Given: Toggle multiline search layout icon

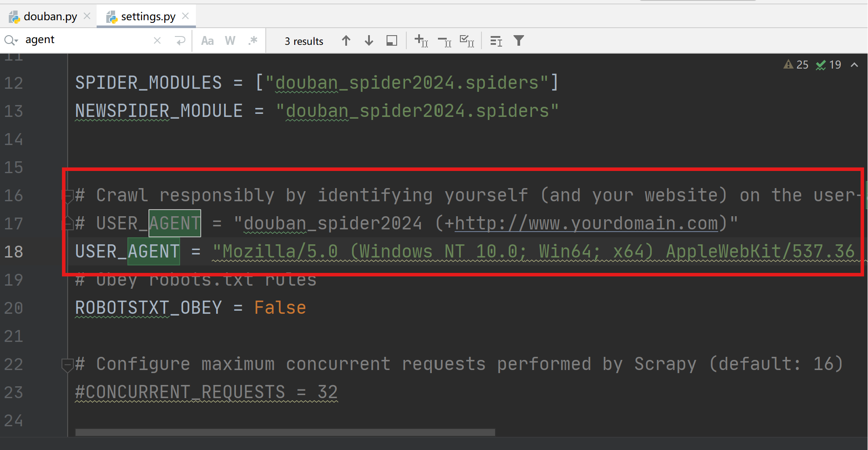Looking at the screenshot, I should (x=496, y=41).
